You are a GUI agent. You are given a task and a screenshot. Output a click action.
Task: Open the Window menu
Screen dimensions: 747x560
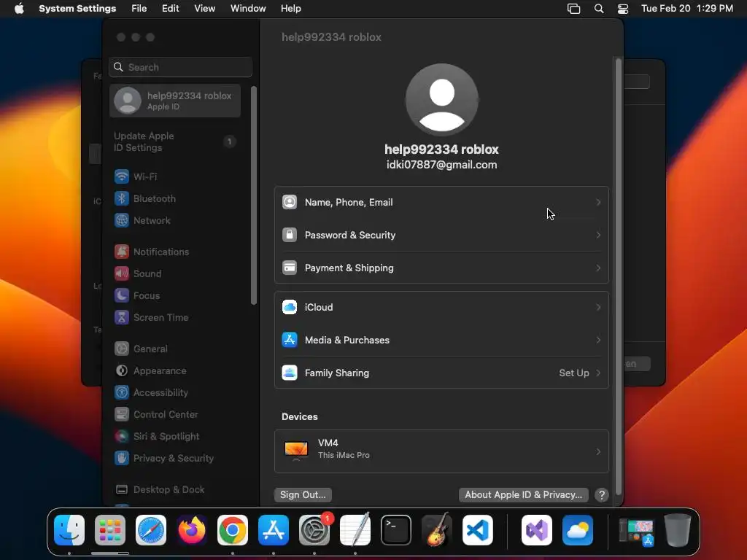point(248,9)
